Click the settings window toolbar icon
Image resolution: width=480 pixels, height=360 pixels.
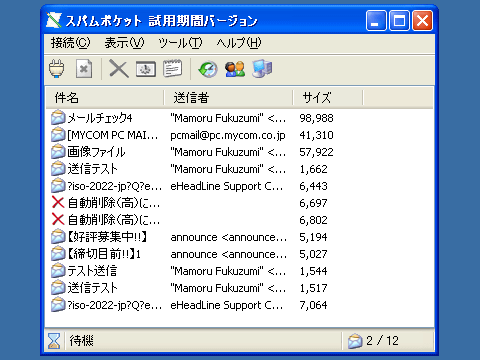pos(146,69)
